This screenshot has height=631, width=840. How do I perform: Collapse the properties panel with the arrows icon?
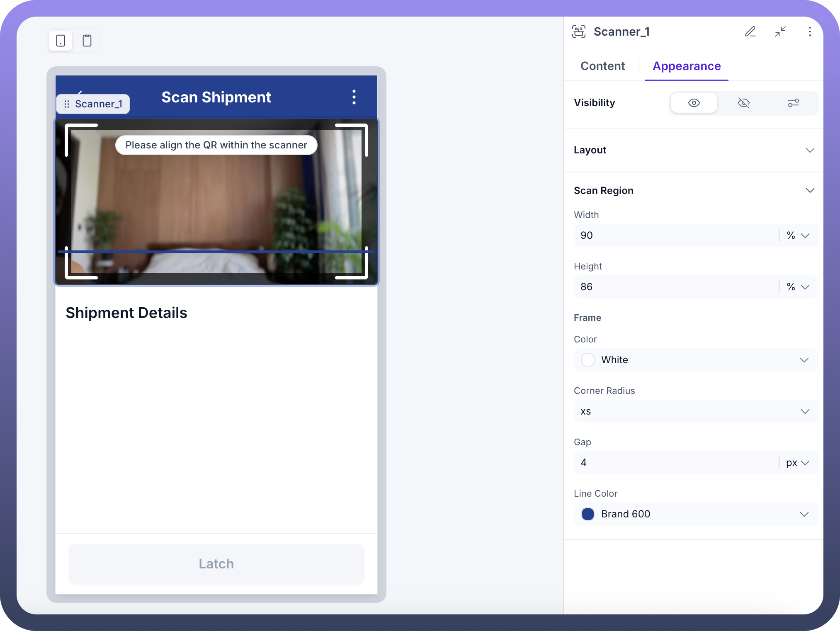780,32
